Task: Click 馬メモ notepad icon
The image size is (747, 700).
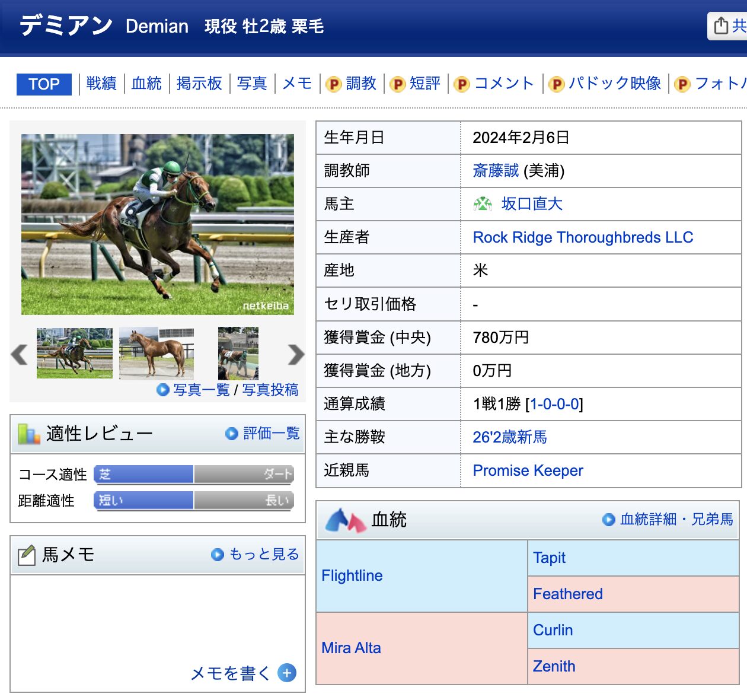Action: click(27, 555)
